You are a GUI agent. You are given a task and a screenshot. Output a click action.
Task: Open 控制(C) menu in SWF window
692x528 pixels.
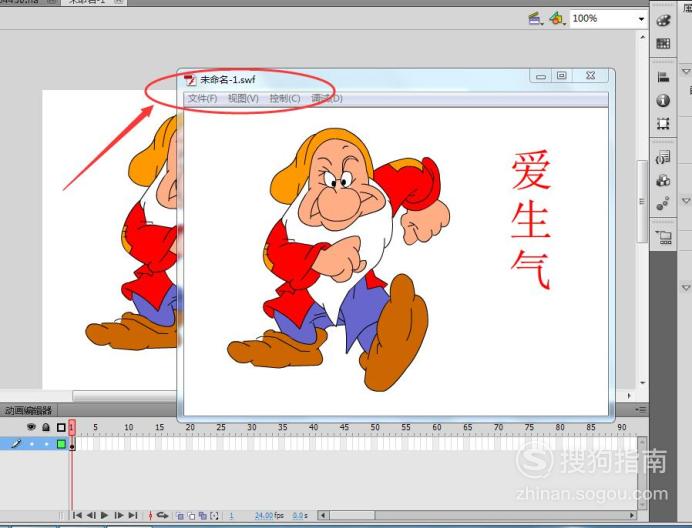(x=285, y=98)
